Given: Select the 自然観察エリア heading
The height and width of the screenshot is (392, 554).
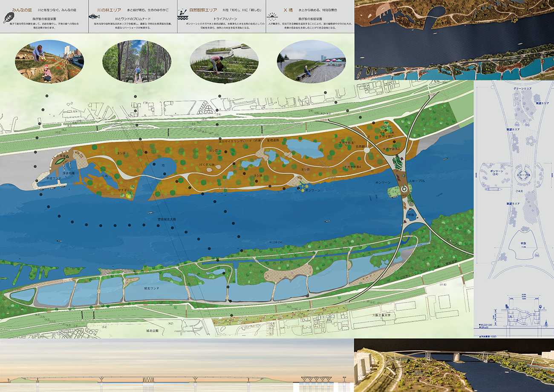Looking at the screenshot, I should (205, 9).
